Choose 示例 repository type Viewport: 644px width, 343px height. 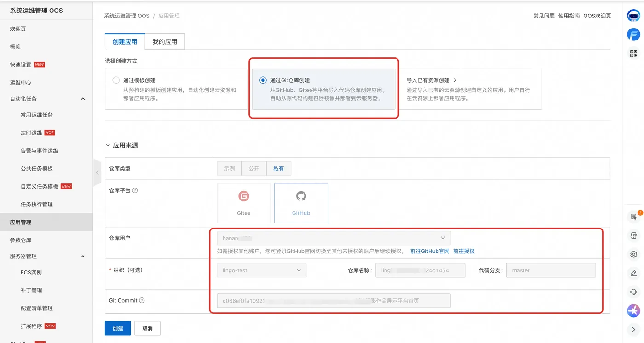(230, 169)
